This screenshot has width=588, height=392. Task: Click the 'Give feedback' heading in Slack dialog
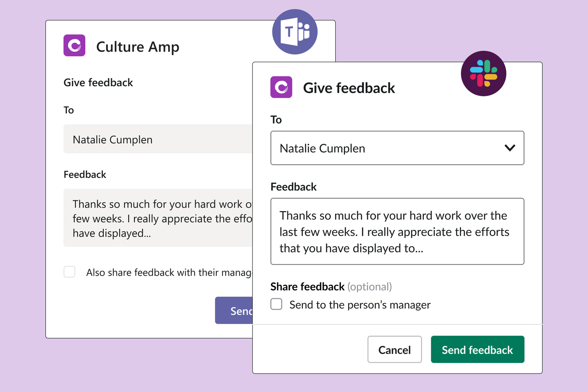pos(349,88)
